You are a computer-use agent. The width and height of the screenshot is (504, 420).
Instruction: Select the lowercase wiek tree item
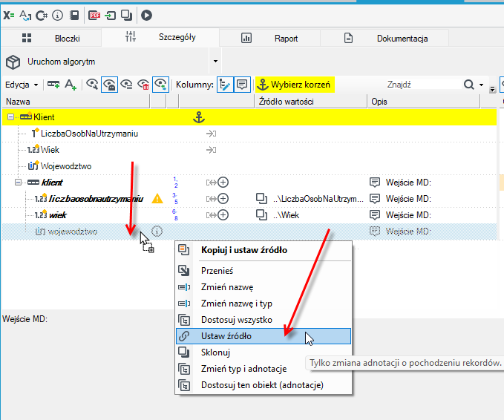(58, 215)
